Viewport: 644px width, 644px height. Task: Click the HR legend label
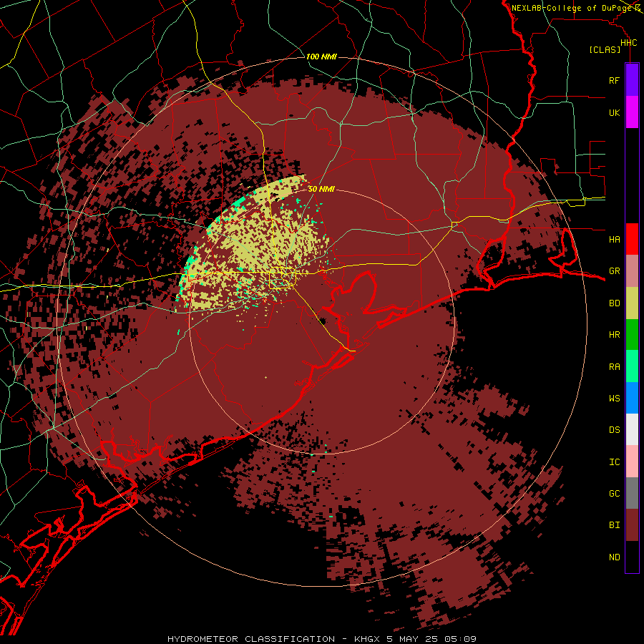614,335
